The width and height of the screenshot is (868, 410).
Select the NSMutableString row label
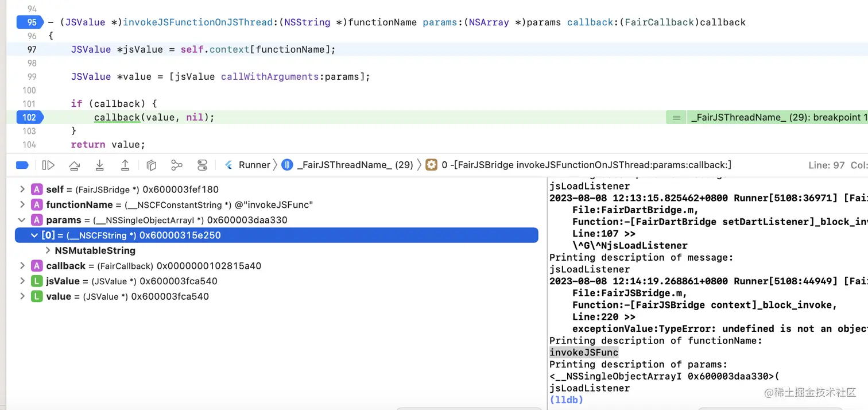pyautogui.click(x=95, y=250)
